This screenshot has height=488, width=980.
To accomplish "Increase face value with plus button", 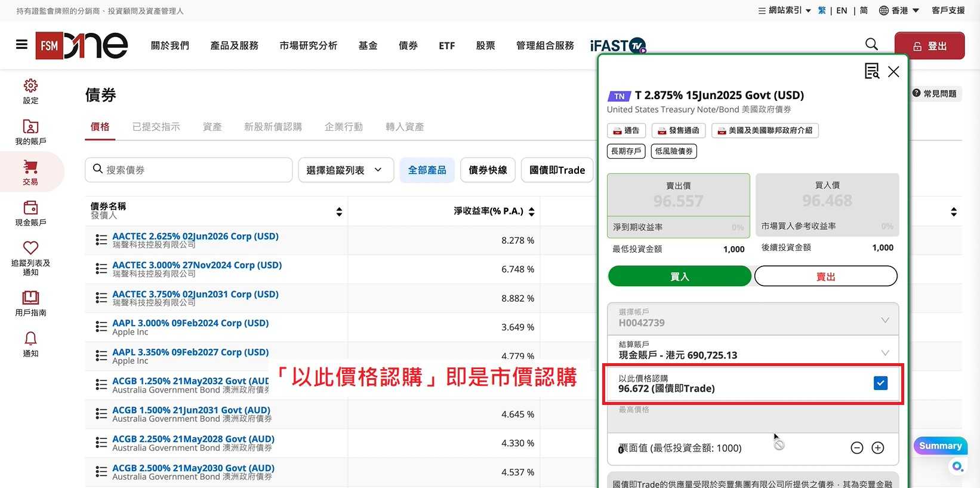I will (878, 448).
